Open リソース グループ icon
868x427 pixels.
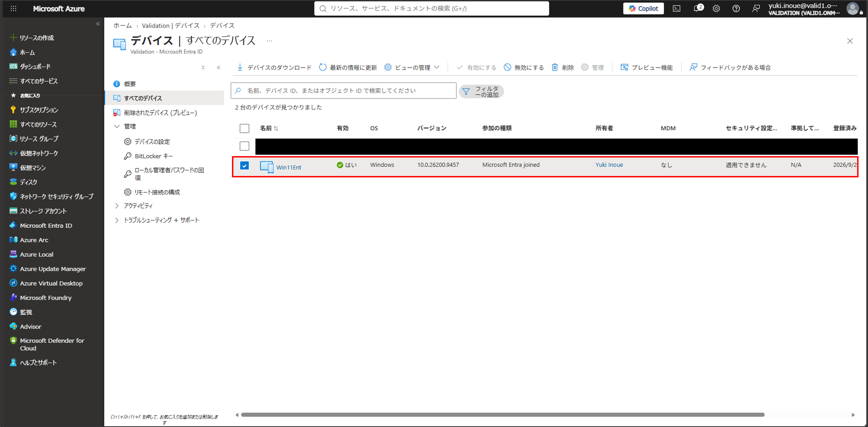pyautogui.click(x=13, y=139)
